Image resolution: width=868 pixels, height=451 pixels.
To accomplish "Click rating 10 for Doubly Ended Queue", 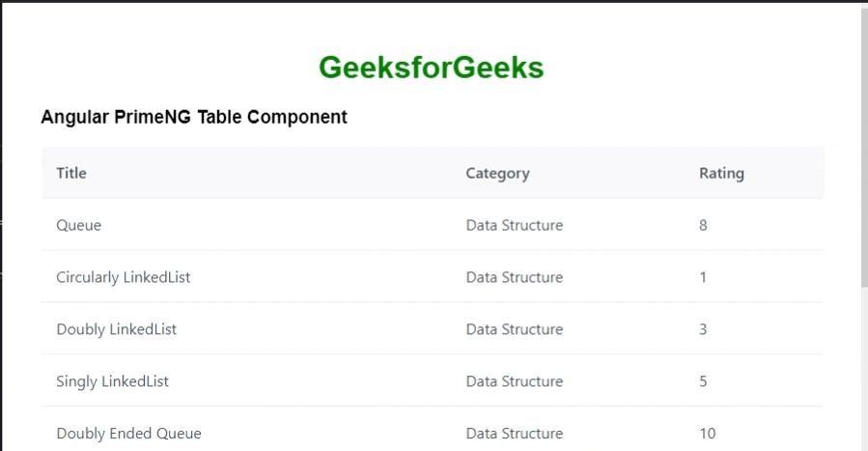I will 708,434.
